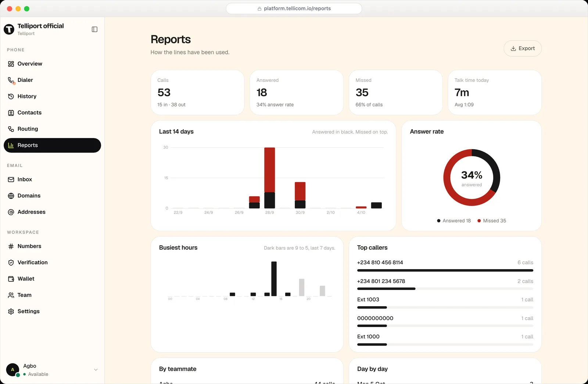Click the Team people icon
The width and height of the screenshot is (588, 384).
(x=11, y=295)
